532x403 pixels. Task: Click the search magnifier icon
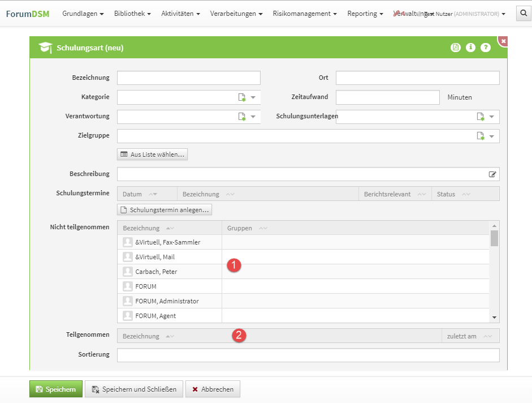click(x=524, y=14)
